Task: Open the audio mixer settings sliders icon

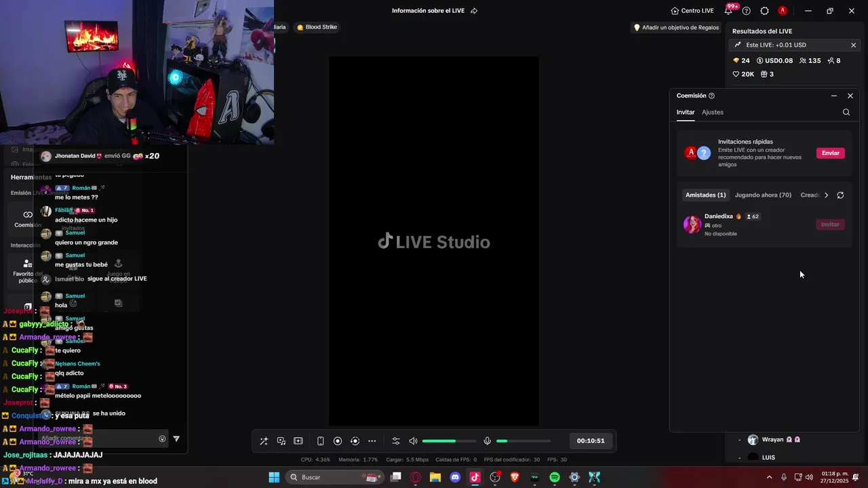Action: pos(396,441)
